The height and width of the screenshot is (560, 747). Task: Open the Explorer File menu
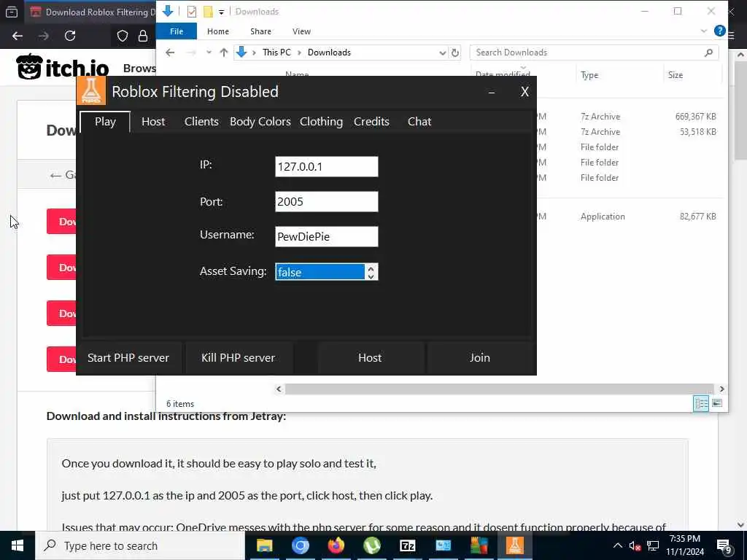pyautogui.click(x=177, y=31)
